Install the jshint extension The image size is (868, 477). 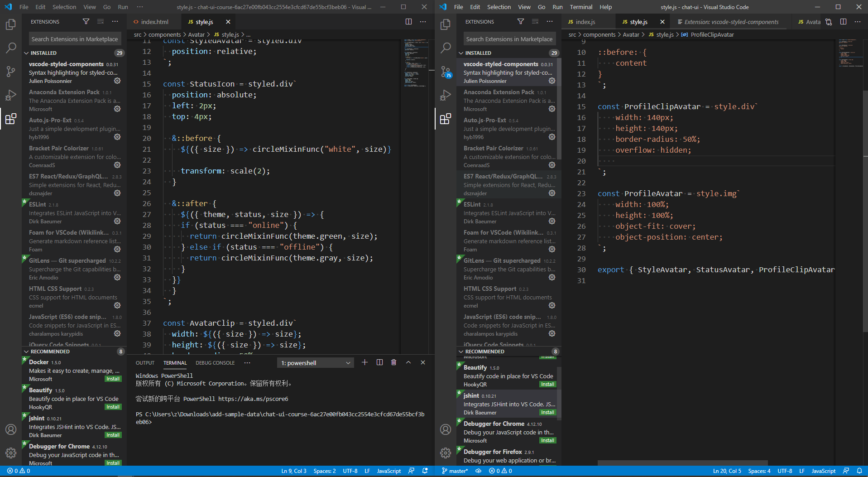112,434
